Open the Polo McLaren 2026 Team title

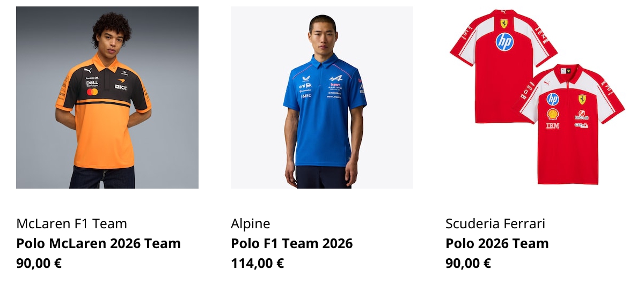click(99, 243)
